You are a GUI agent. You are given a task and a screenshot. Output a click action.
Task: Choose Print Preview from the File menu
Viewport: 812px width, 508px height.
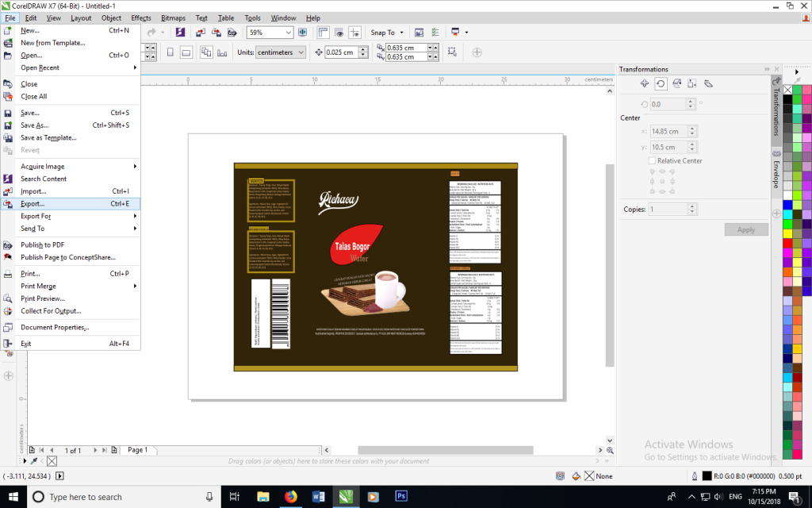point(71,298)
